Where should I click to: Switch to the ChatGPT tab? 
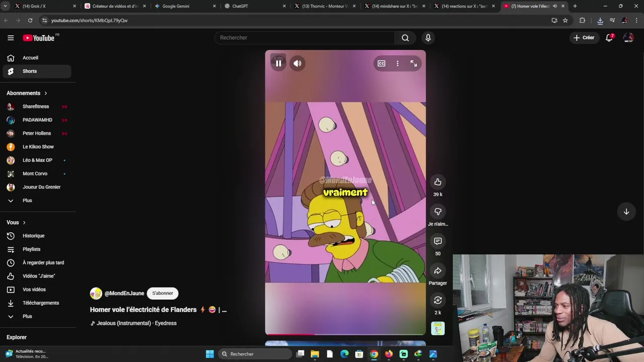[x=255, y=6]
